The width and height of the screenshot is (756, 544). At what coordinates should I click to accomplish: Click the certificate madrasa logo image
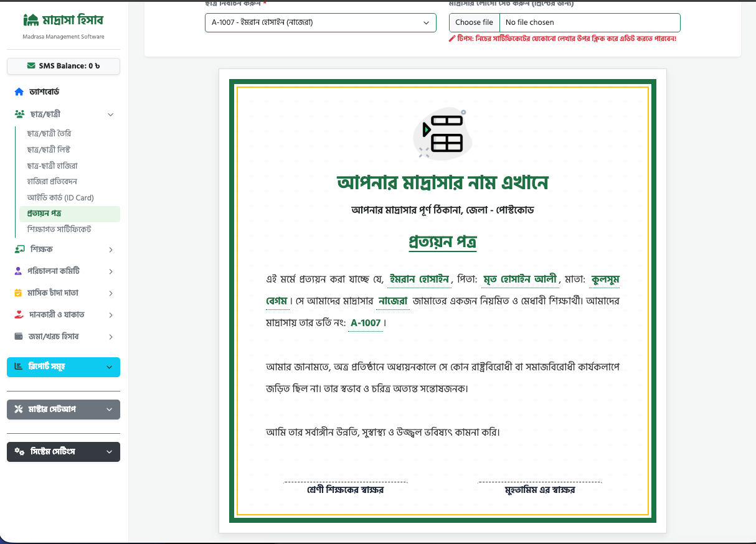(x=442, y=134)
